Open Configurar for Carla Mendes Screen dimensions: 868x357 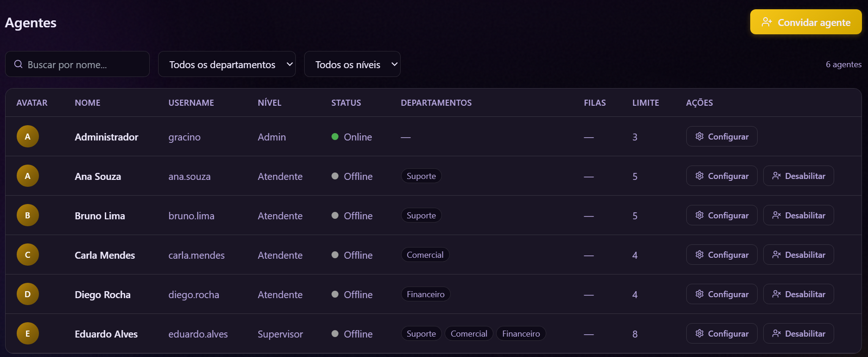721,255
